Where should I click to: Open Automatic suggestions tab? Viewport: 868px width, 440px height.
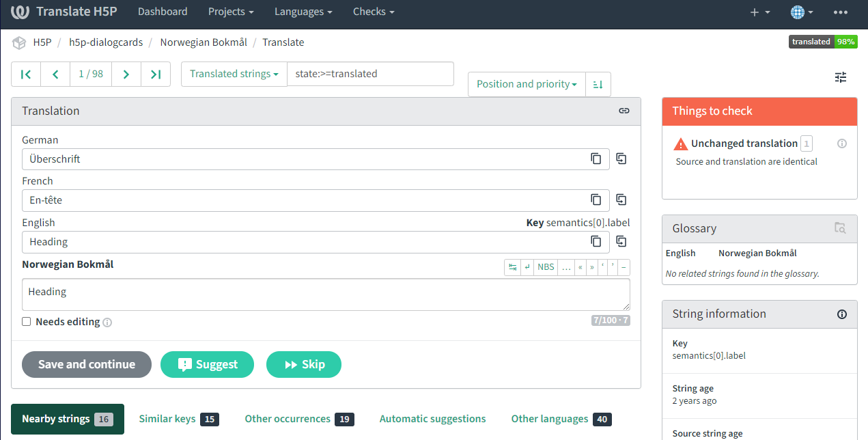[x=433, y=419]
